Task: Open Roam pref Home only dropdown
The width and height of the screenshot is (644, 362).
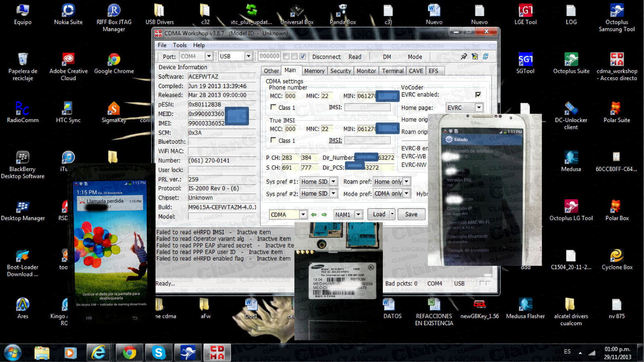Action: click(407, 182)
